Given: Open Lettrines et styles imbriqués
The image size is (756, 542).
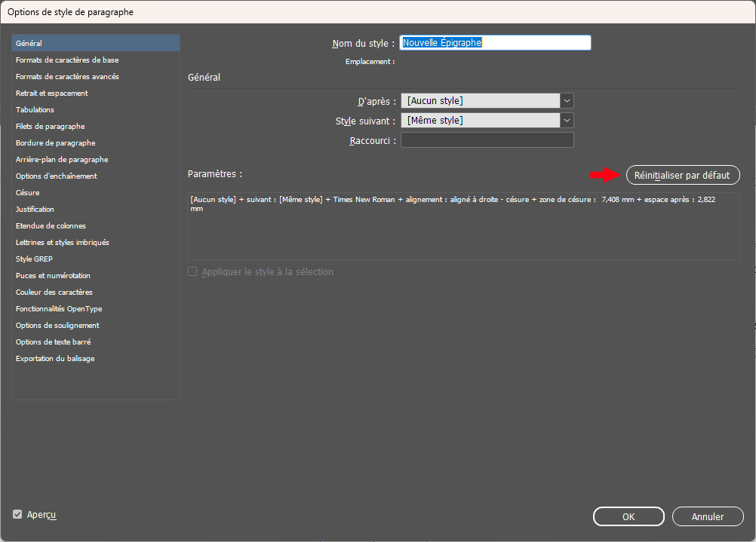Looking at the screenshot, I should 63,242.
